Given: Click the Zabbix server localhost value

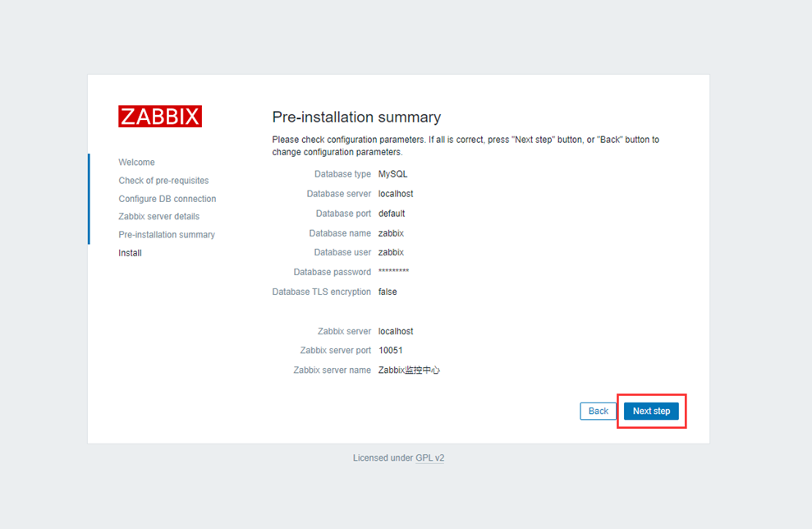Looking at the screenshot, I should (396, 331).
